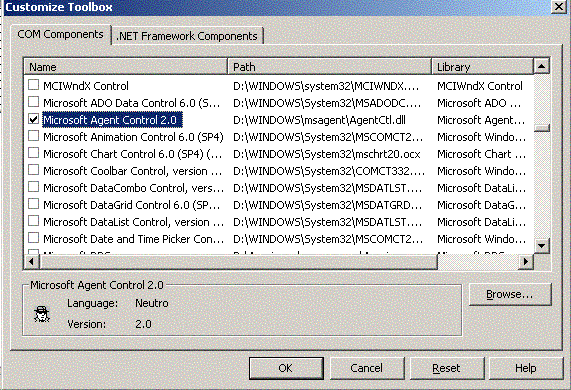
Task: Enable Microsoft ADO Data Control 6.0 checkbox
Action: pyautogui.click(x=34, y=102)
